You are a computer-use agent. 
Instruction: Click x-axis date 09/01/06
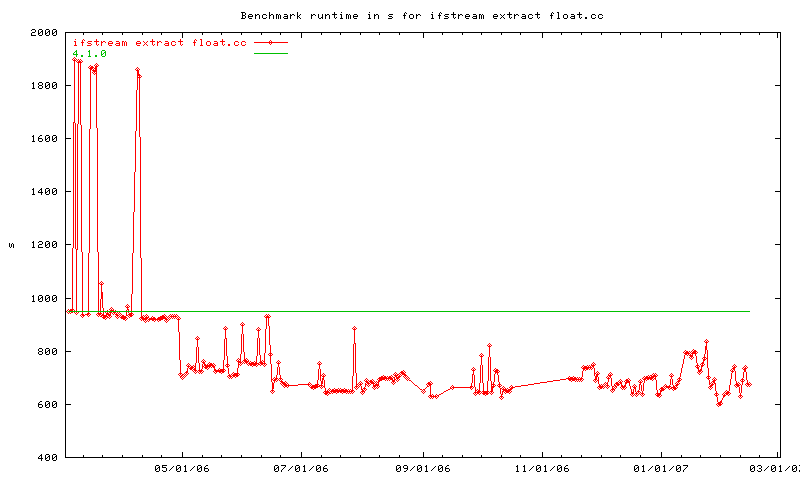click(423, 469)
